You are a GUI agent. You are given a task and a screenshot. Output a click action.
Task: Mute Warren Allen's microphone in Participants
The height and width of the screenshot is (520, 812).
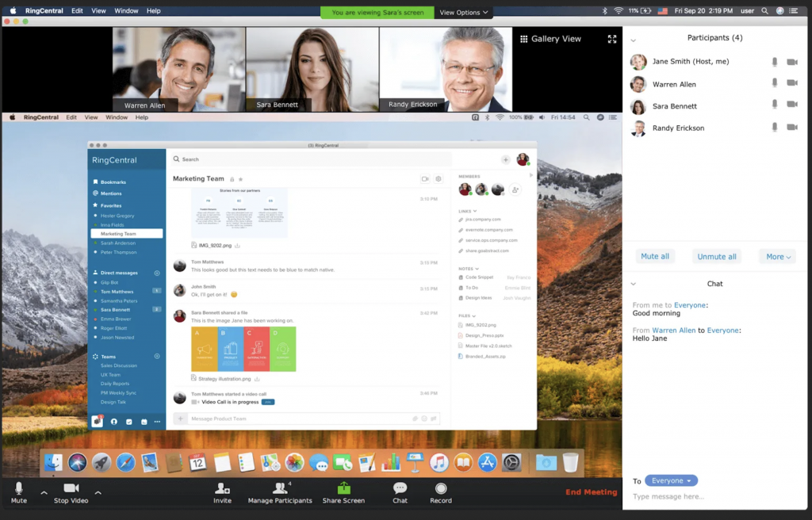[x=775, y=83]
